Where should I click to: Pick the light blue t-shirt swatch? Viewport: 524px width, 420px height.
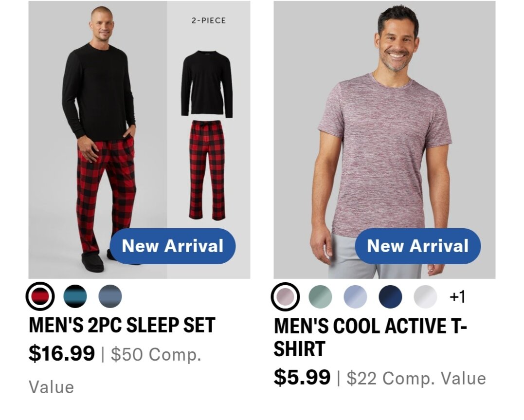point(355,296)
